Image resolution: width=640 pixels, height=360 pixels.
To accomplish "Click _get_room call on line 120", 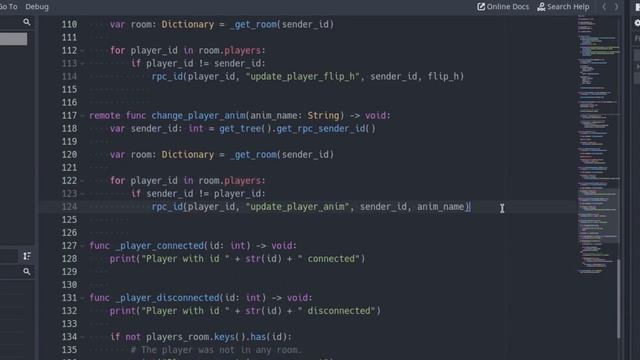I will click(x=253, y=155).
